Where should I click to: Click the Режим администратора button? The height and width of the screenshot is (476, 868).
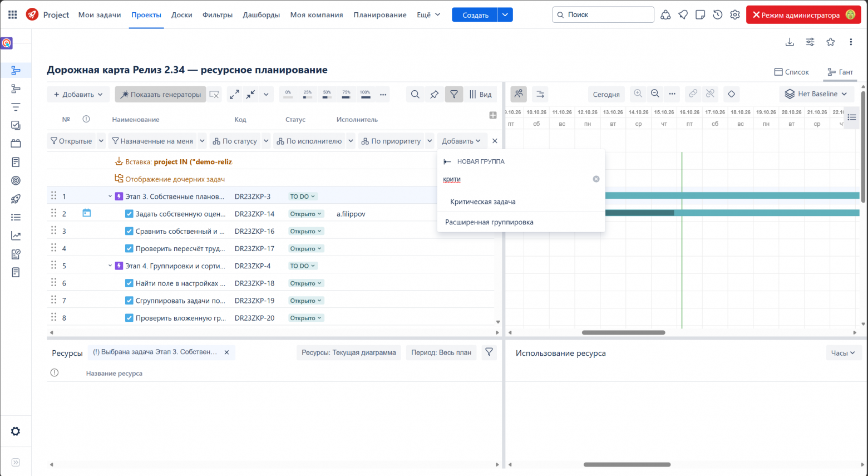pyautogui.click(x=803, y=15)
